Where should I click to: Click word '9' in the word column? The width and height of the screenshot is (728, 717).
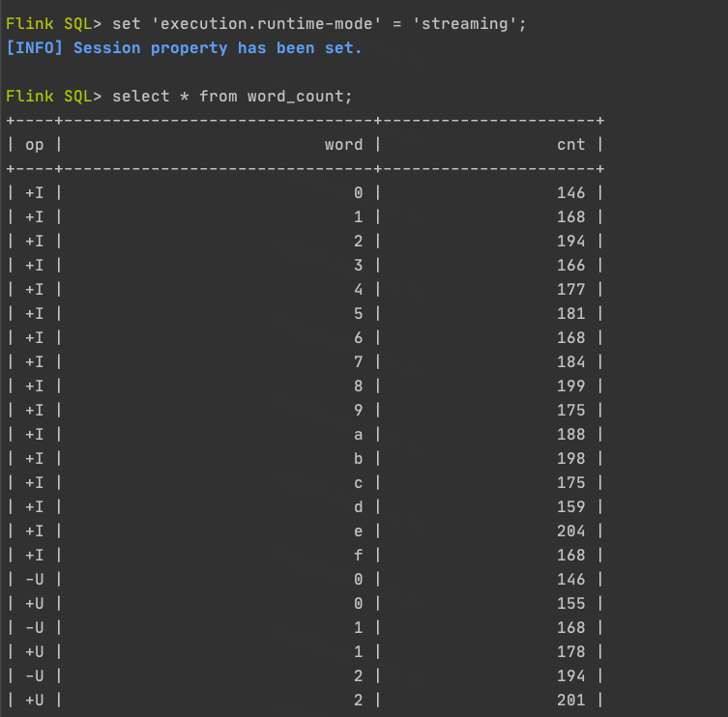coord(358,410)
